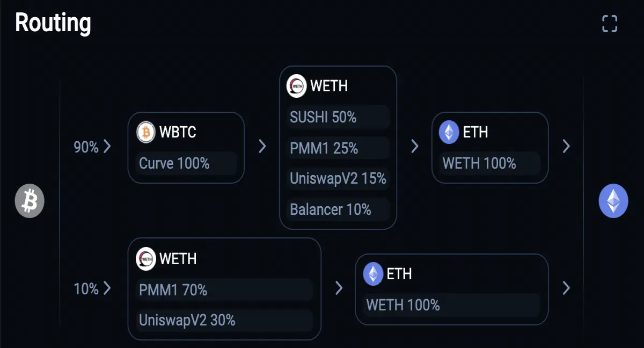Click chevron after top ETH box
644x348 pixels.
pos(566,146)
